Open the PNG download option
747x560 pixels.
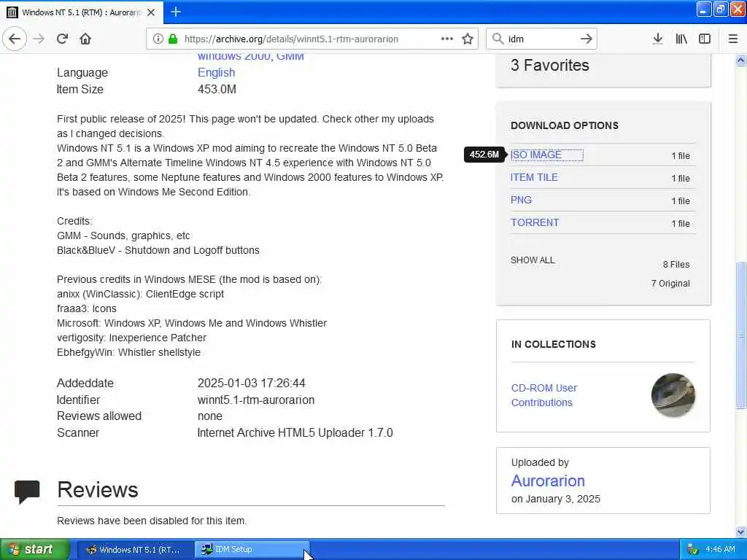tap(521, 200)
